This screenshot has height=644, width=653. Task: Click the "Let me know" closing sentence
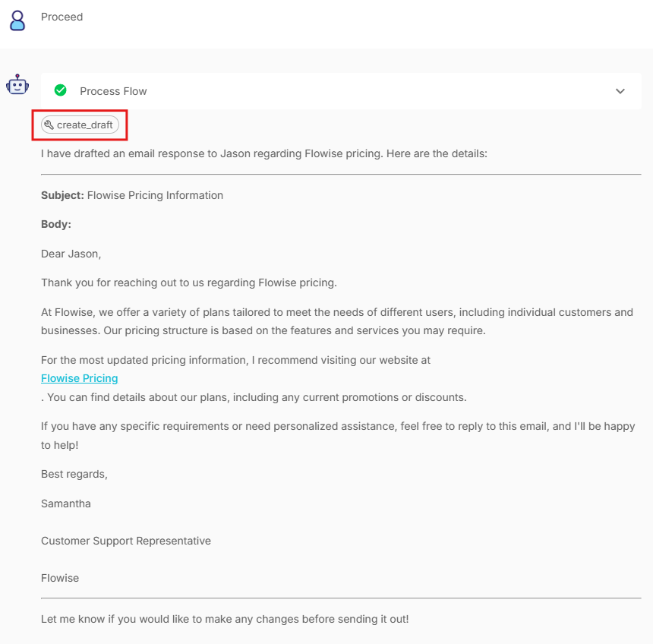coord(225,618)
